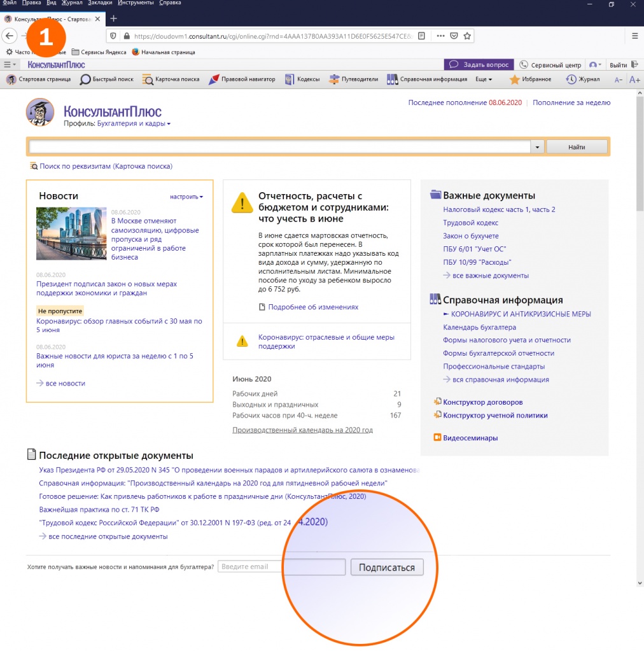
Task: Expand the search field history dropdown
Action: pyautogui.click(x=537, y=147)
